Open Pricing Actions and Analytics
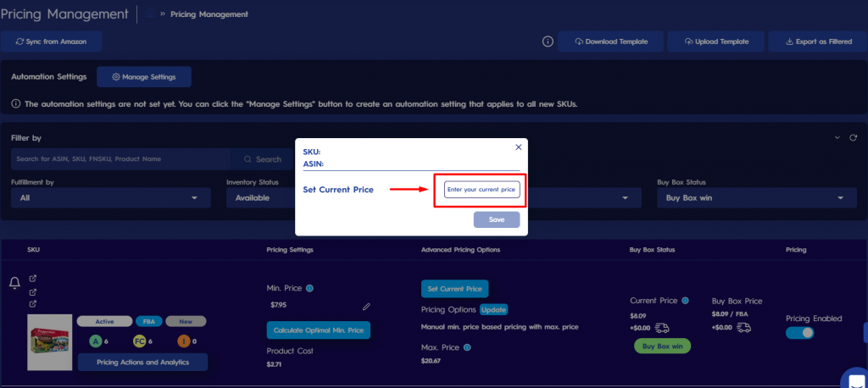 tap(142, 362)
